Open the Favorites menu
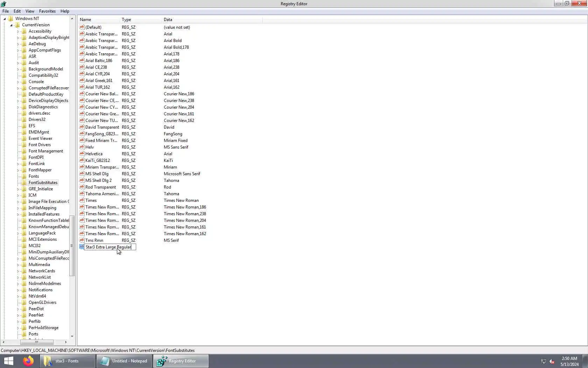The height and width of the screenshot is (368, 588). tap(47, 11)
